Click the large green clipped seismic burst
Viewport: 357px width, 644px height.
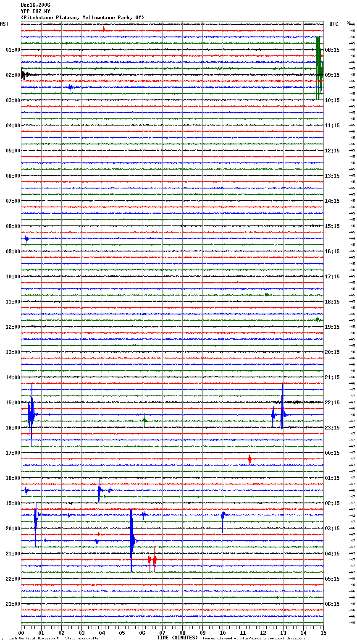click(320, 68)
